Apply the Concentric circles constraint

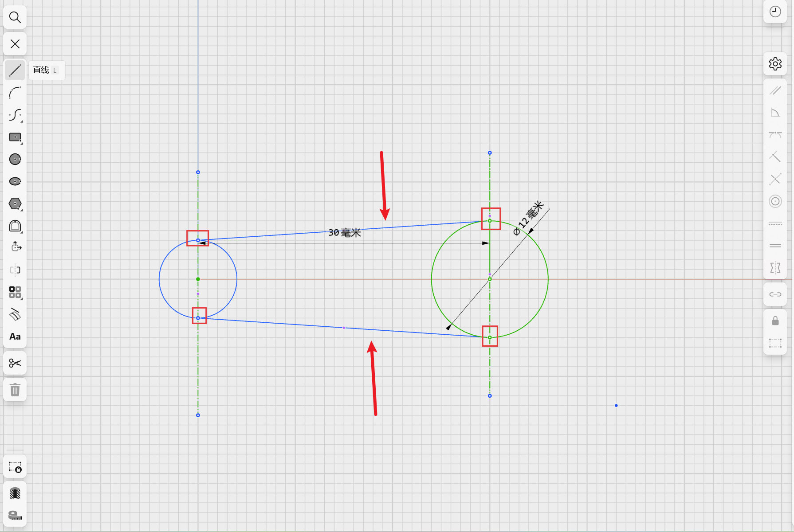(x=775, y=201)
